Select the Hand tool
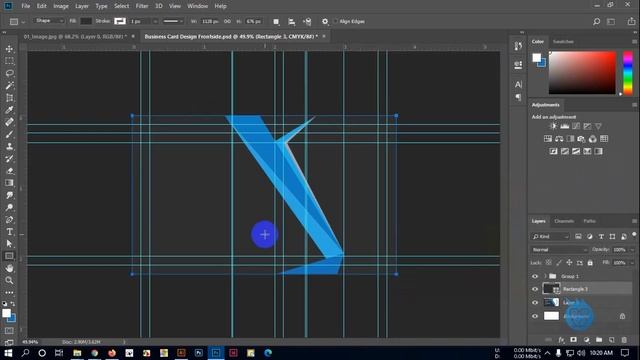The image size is (640, 360). 9,268
